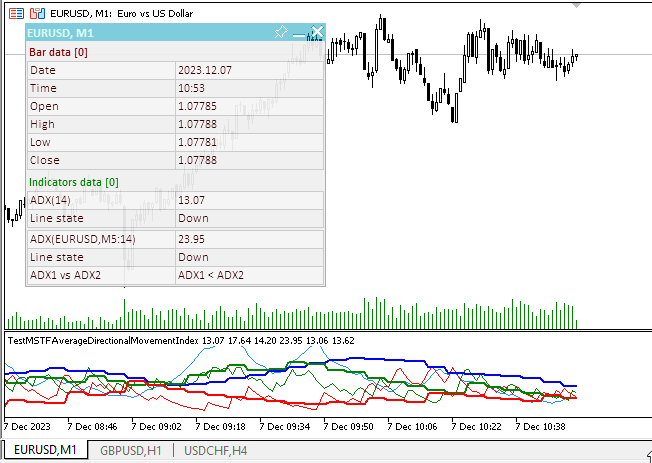
Task: Switch to the EURUSD,M1 chart tab
Action: 45,450
